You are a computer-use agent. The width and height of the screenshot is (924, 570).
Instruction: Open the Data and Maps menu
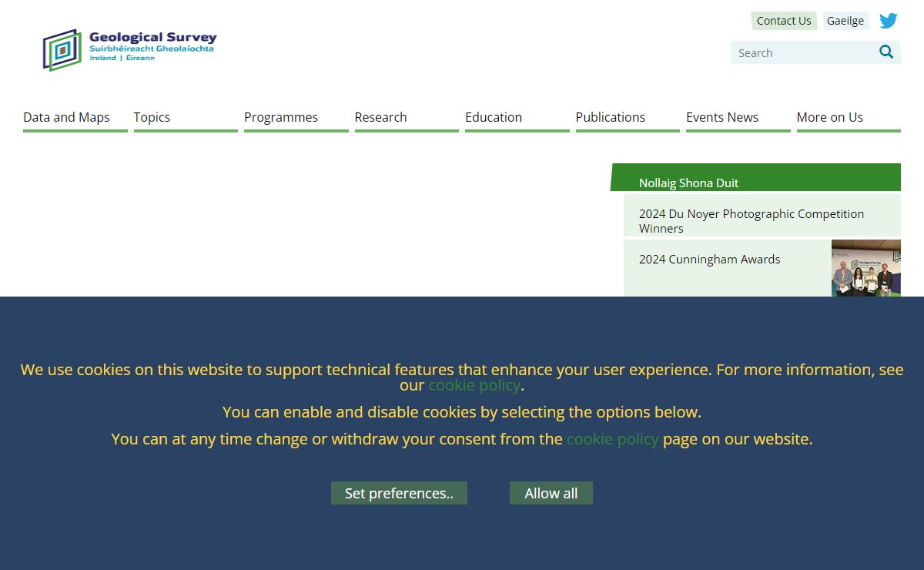(67, 117)
